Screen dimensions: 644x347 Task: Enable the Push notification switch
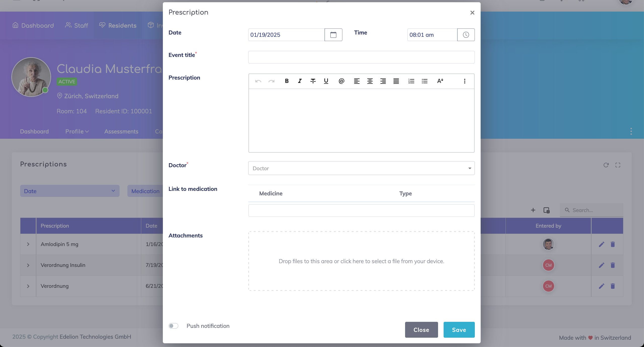pyautogui.click(x=173, y=326)
